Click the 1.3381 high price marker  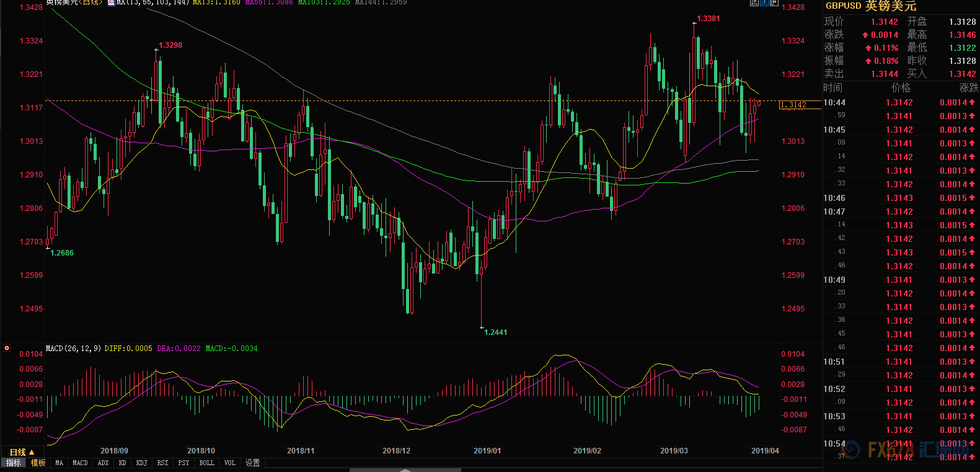pos(709,19)
